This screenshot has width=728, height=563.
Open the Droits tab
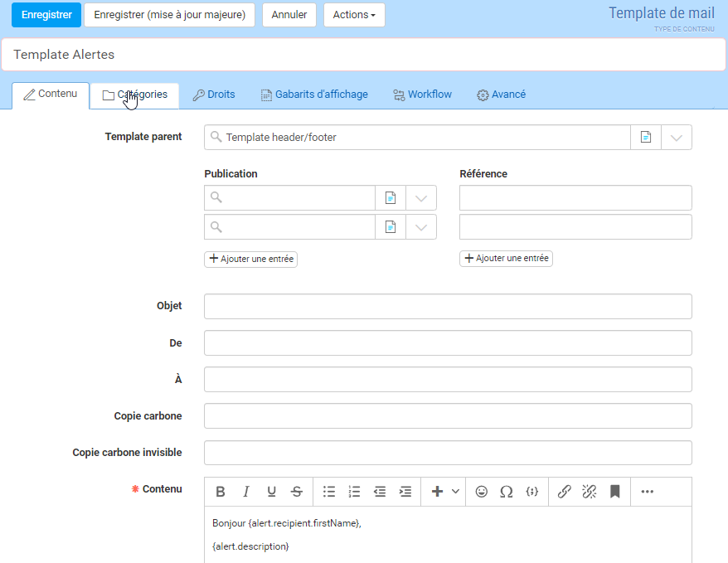point(214,95)
